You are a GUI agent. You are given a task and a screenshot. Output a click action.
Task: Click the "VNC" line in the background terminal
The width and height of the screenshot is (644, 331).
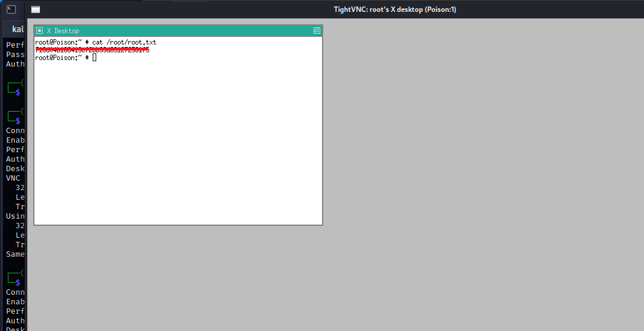(x=13, y=178)
